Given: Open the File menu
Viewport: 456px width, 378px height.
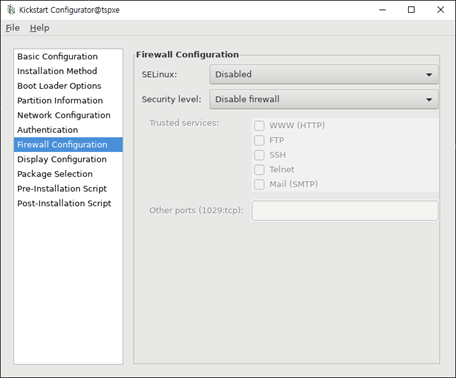Looking at the screenshot, I should (13, 28).
